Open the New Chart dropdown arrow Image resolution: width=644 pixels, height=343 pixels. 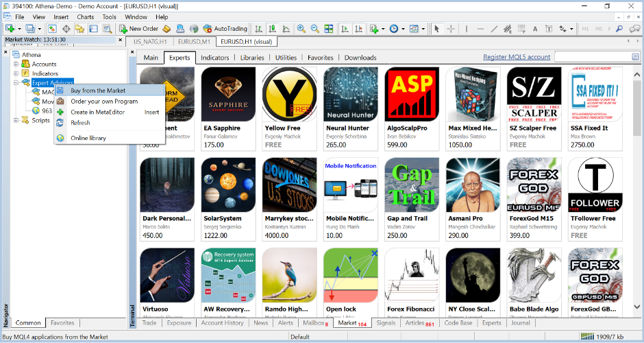coord(19,29)
